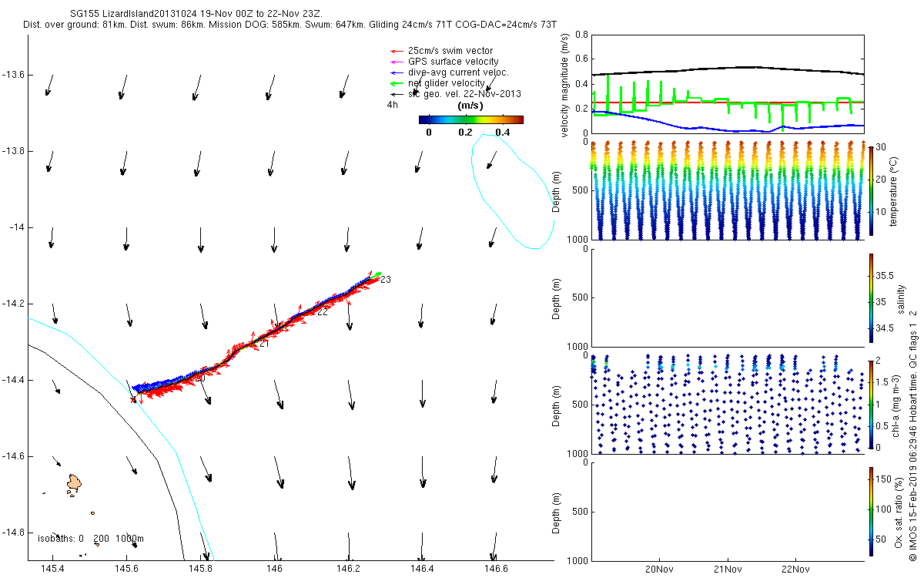Click the 'Depth (m)' label of temperature panel
Image resolution: width=924 pixels, height=578 pixels.
(557, 190)
